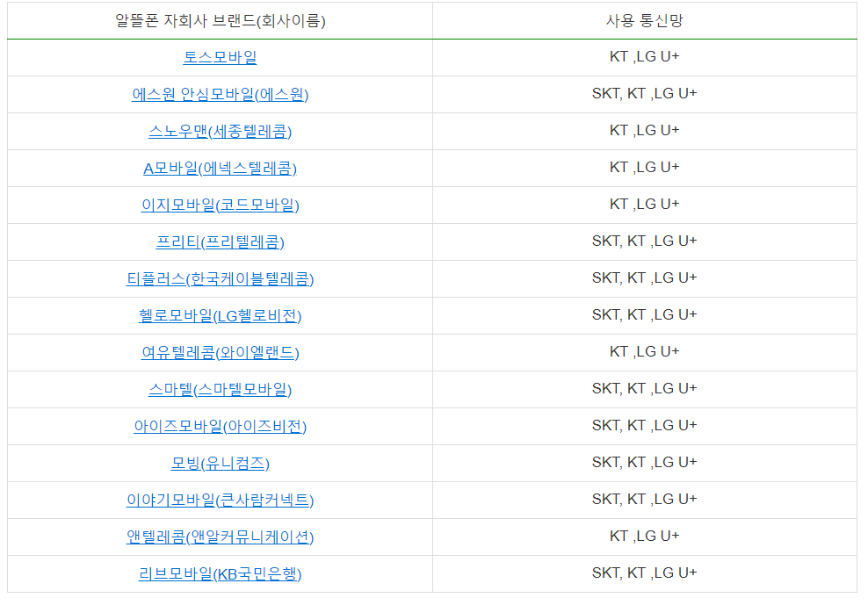
Task: Open the 이지모바일(코드모바일) link
Action: [x=220, y=205]
